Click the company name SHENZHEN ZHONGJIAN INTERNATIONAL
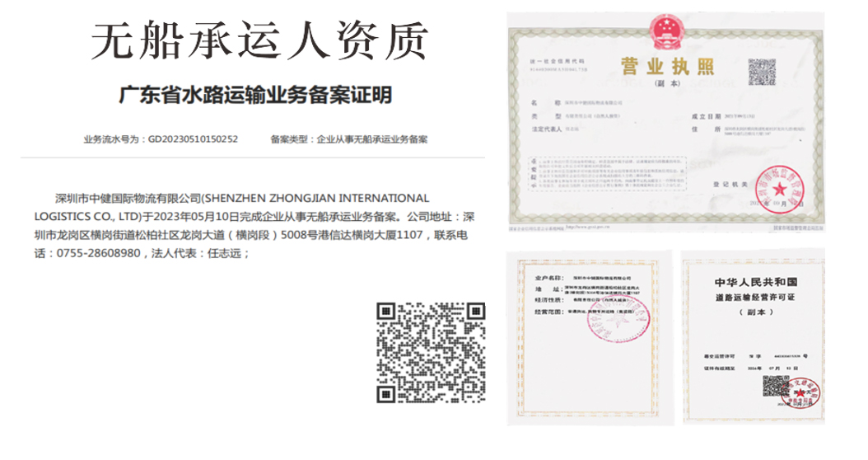The width and height of the screenshot is (868, 460). pos(316,199)
